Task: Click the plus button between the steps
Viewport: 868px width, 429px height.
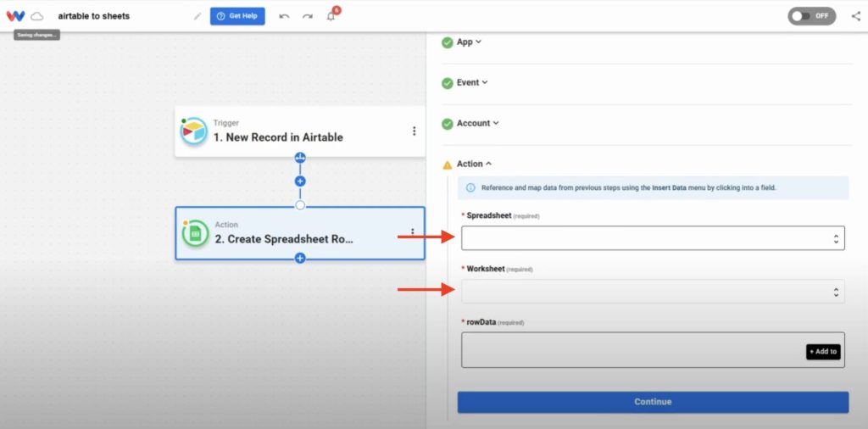Action: coord(300,181)
